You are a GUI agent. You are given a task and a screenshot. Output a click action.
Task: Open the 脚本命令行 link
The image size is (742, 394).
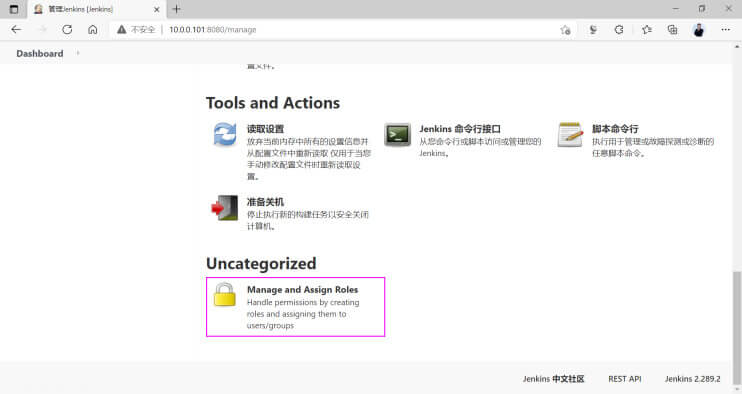tap(615, 129)
